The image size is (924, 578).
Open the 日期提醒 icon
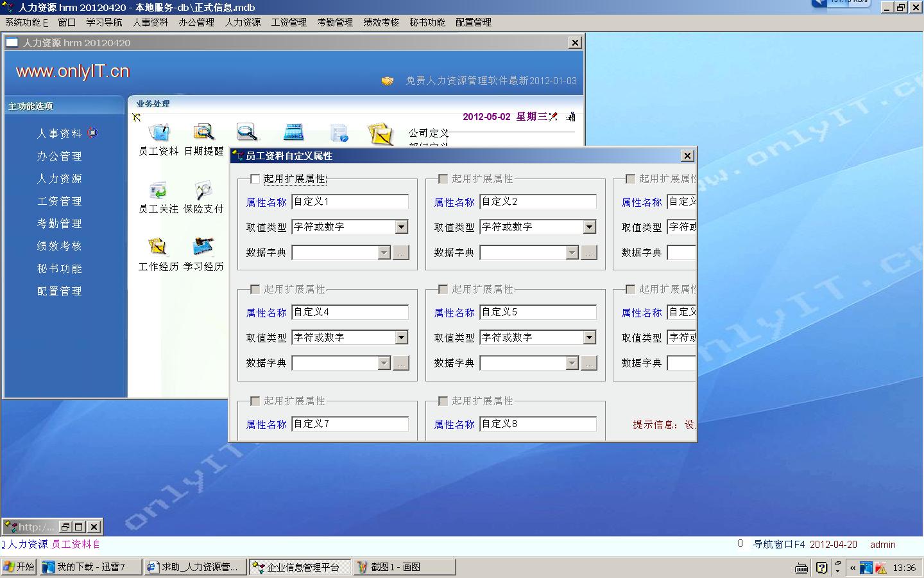coord(203,133)
